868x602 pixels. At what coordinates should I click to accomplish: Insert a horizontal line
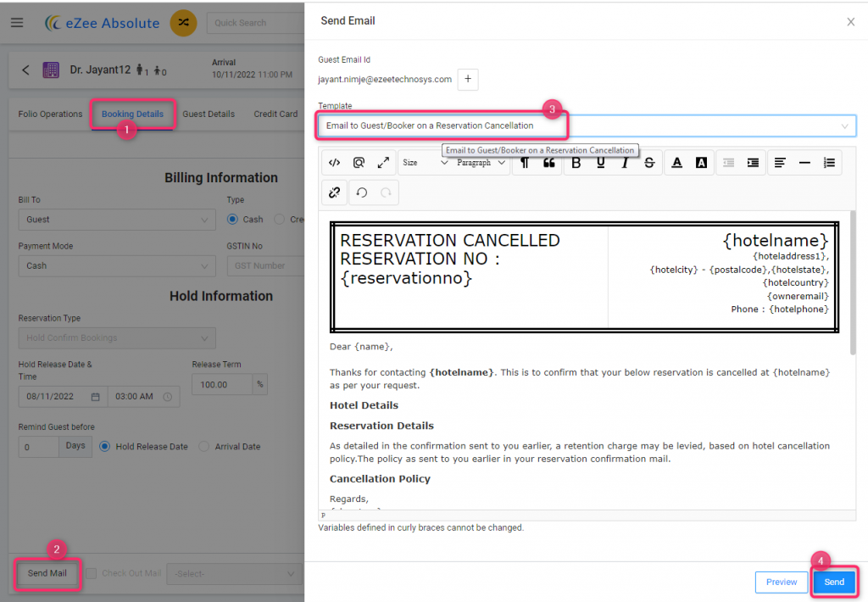click(804, 163)
